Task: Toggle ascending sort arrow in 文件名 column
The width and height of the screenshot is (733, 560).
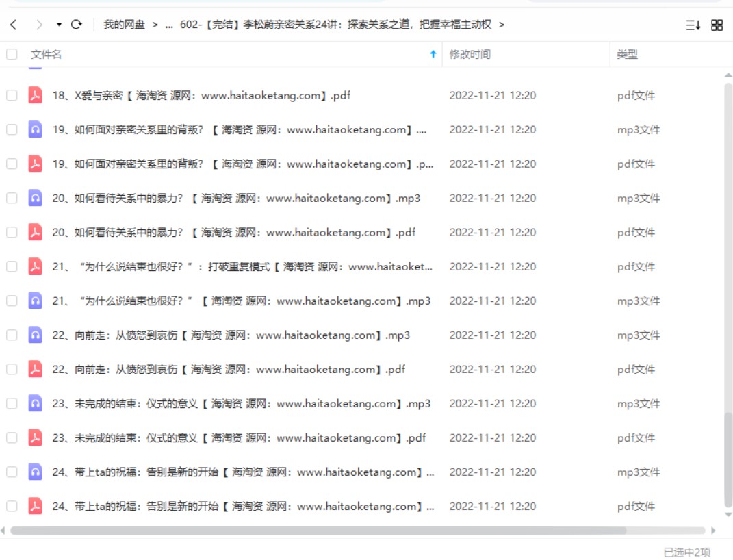Action: (433, 54)
